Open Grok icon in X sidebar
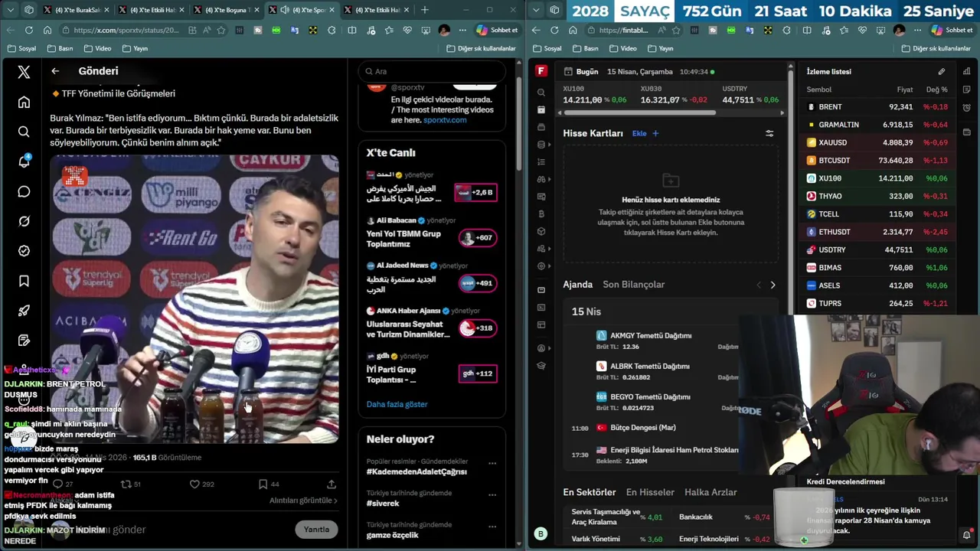The image size is (980, 551). [x=24, y=221]
